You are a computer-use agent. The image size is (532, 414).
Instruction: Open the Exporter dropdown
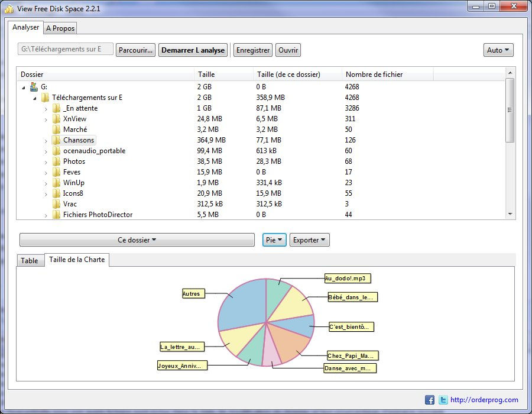309,240
